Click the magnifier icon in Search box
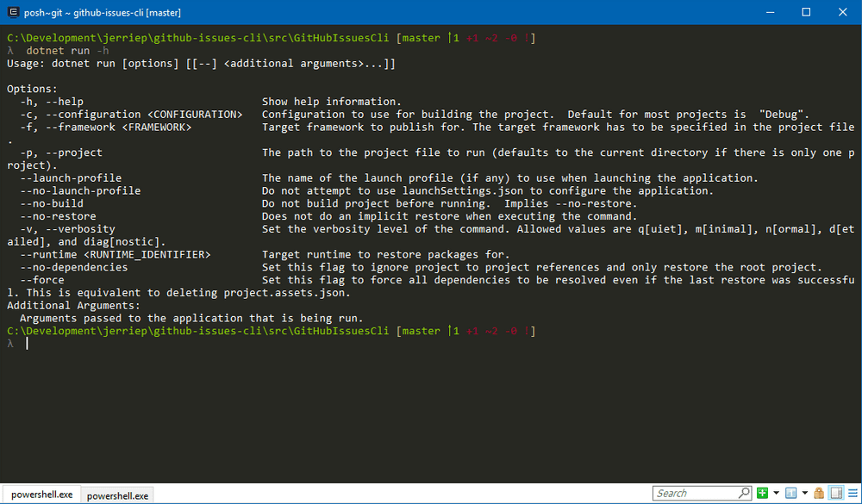This screenshot has width=862, height=504. tap(744, 493)
